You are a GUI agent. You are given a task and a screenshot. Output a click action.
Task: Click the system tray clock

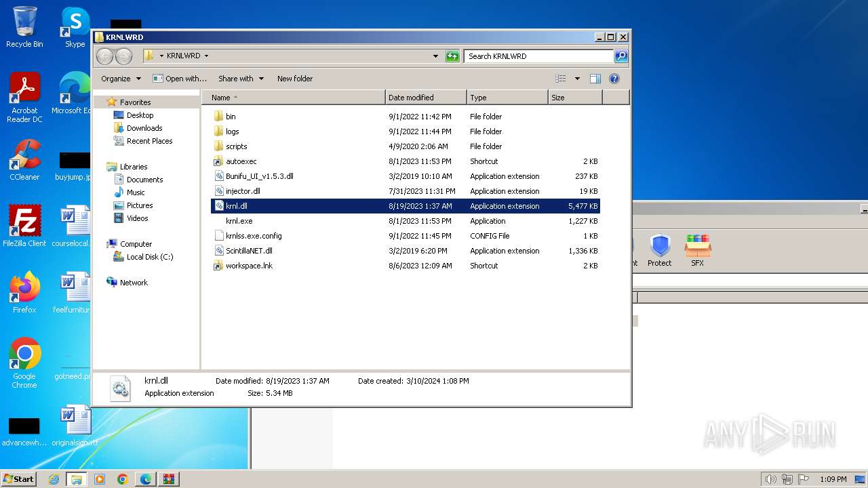pyautogui.click(x=833, y=479)
